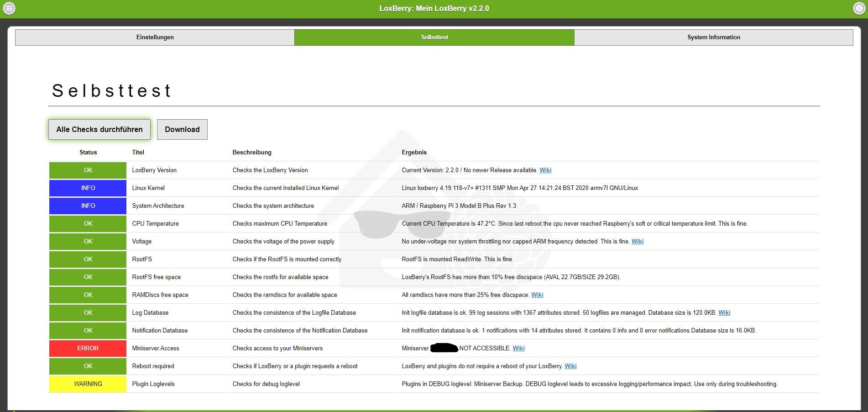Click 'RootFS is mounted ReadWrite' result
868x412 pixels.
coord(457,259)
